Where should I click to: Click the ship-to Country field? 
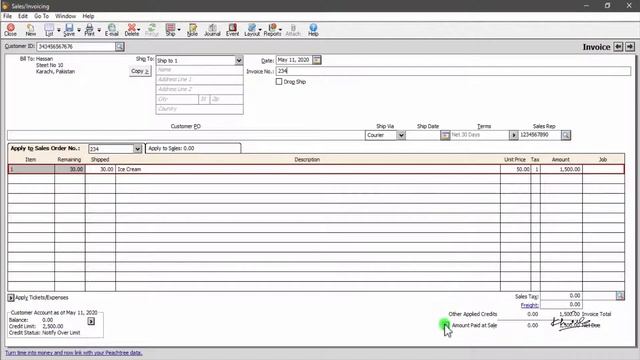pos(199,109)
